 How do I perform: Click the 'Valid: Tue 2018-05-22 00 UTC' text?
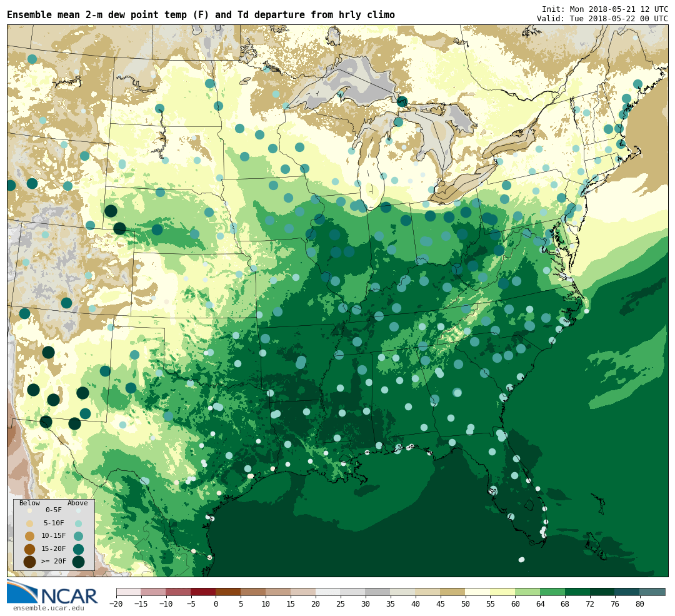point(602,19)
